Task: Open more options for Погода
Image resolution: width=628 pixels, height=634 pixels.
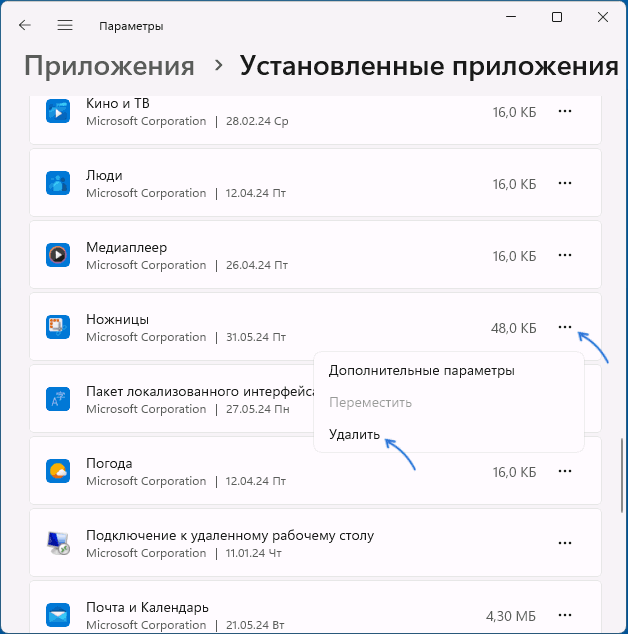Action: coord(565,471)
